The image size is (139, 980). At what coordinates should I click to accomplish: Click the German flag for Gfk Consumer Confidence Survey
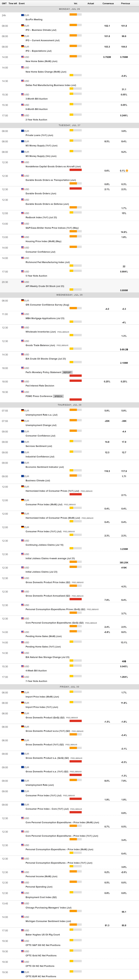pyautogui.click(x=22, y=301)
